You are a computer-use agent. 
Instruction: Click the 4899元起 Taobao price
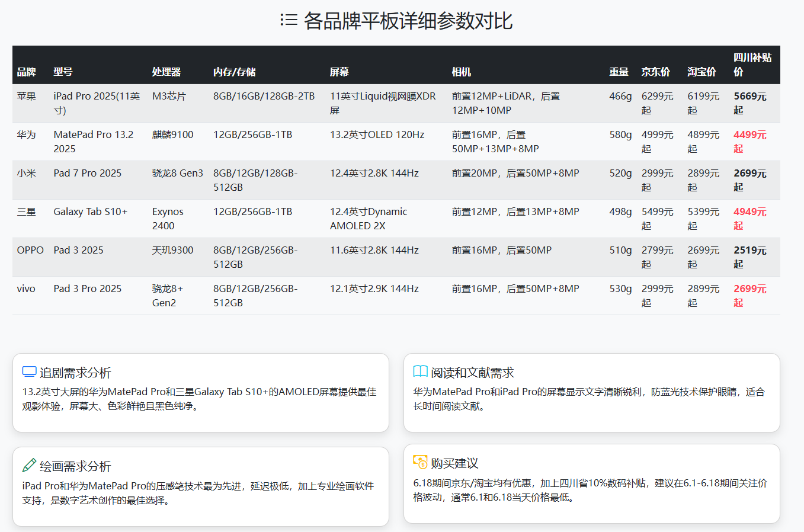704,142
